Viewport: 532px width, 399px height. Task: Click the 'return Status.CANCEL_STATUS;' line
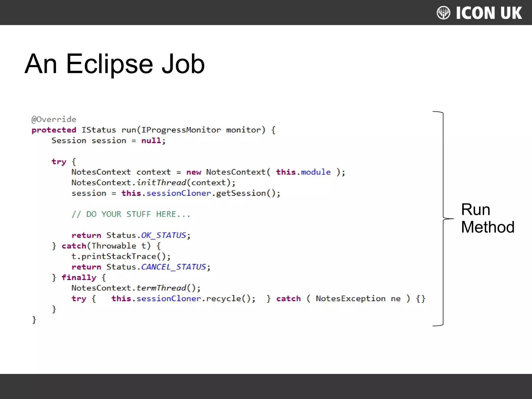pyautogui.click(x=141, y=267)
